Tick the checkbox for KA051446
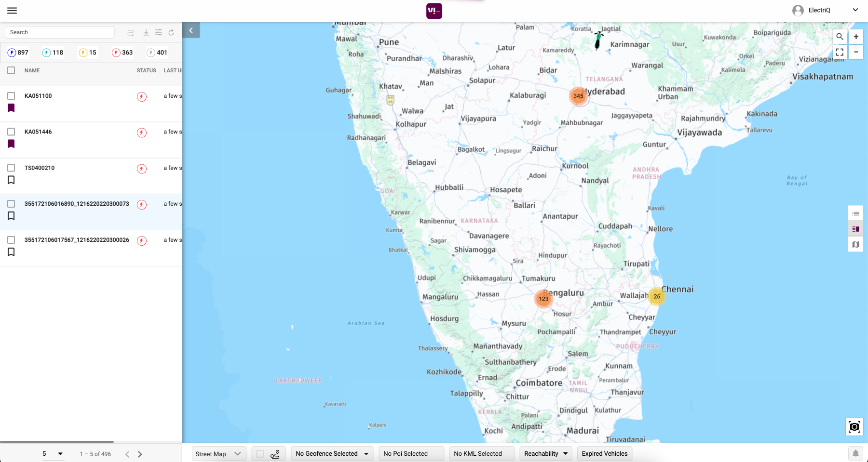 click(11, 132)
